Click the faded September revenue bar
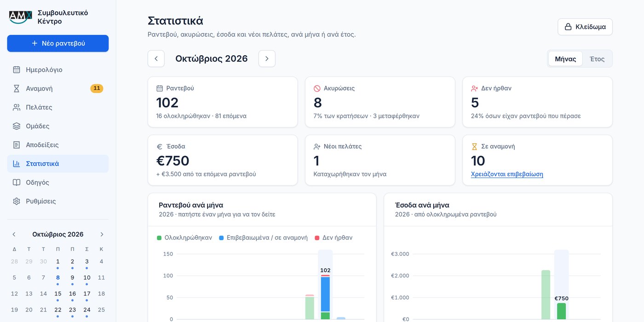The width and height of the screenshot is (644, 322). (546, 294)
